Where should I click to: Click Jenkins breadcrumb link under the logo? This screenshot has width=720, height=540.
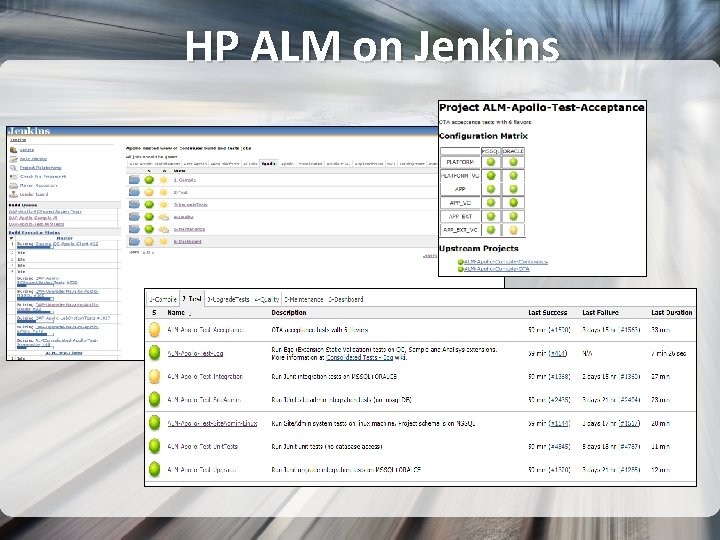click(x=18, y=140)
